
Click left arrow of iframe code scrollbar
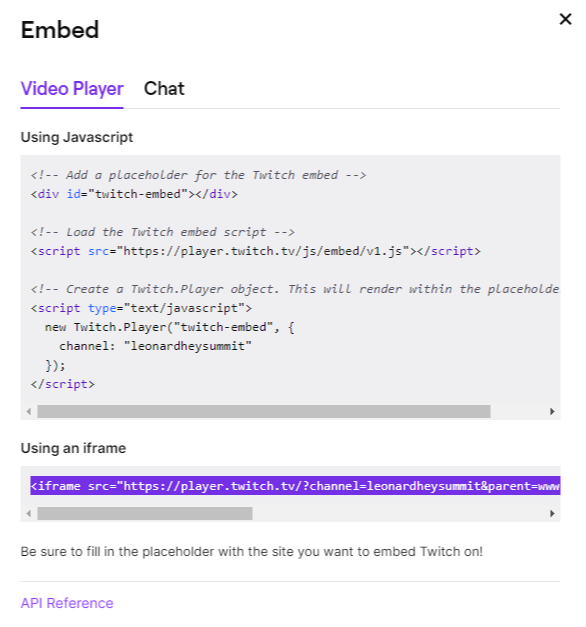click(x=28, y=513)
